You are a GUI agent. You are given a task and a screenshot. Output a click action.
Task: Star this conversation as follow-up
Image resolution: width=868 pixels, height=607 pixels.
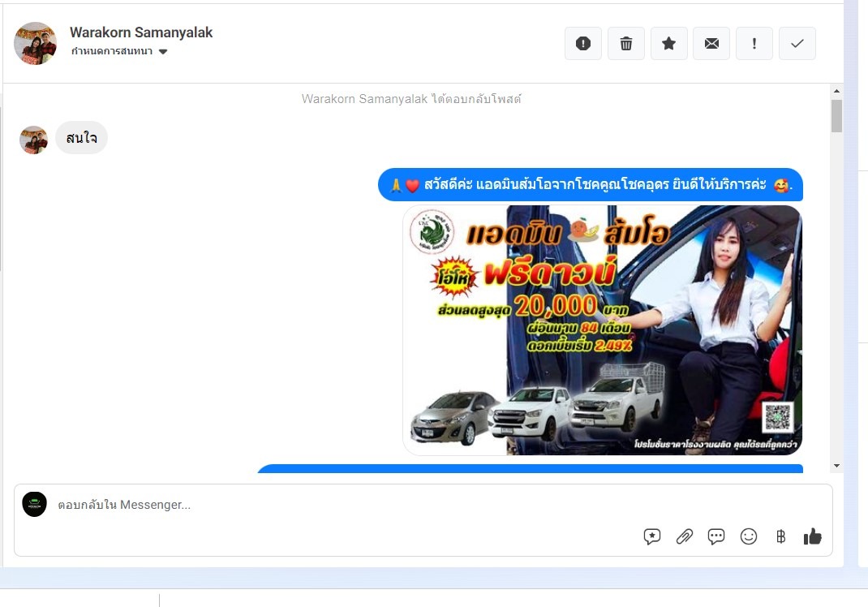click(x=668, y=44)
